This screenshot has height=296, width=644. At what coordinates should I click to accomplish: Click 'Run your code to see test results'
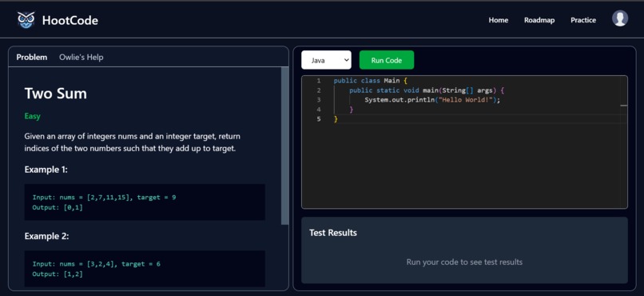point(464,262)
